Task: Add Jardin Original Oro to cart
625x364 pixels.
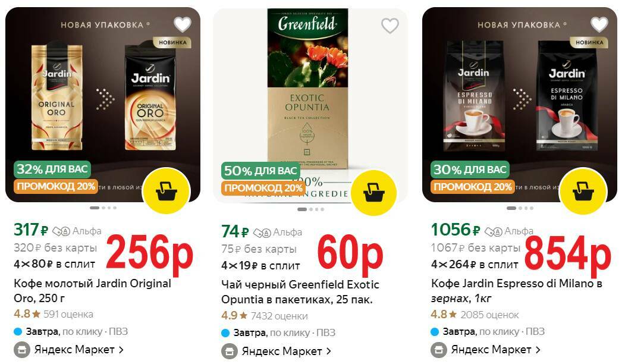Action: (167, 191)
